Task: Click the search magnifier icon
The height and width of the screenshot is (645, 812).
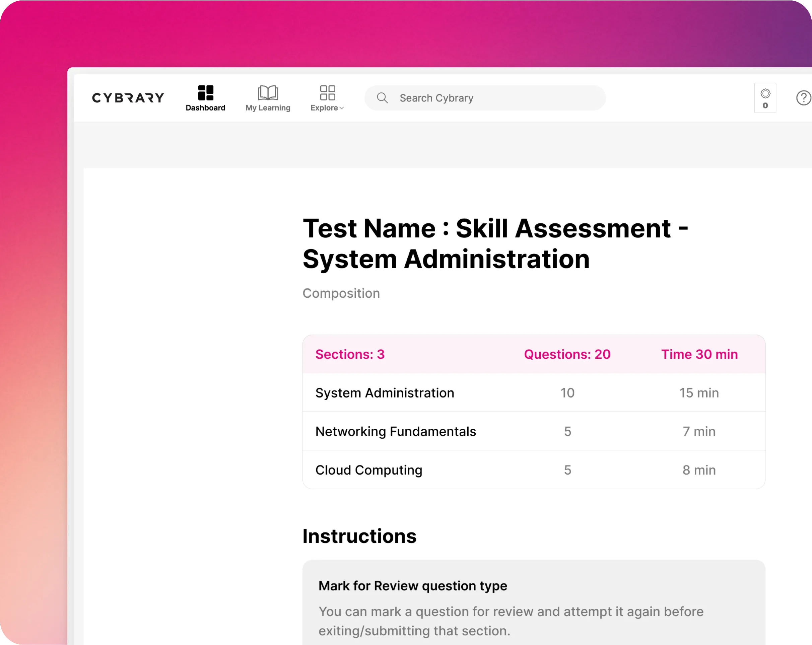Action: (382, 98)
